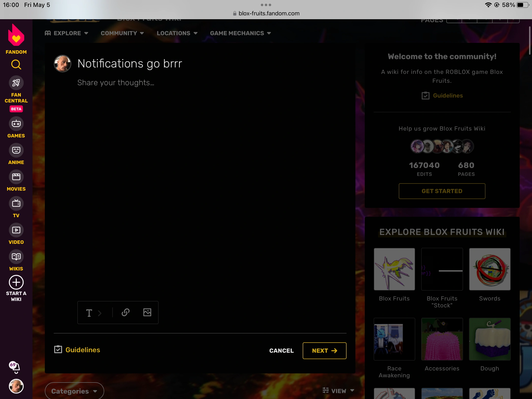Click the insert link icon
The width and height of the screenshot is (532, 399).
pos(126,312)
